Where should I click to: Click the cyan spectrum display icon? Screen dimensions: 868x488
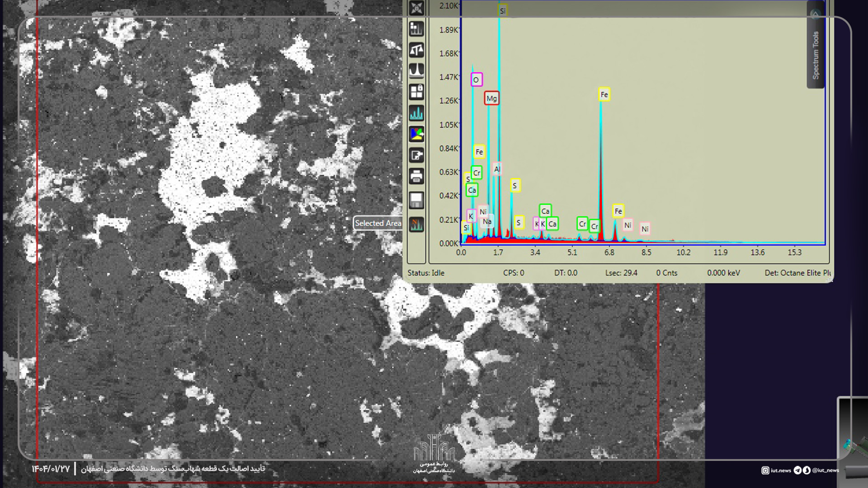(x=416, y=113)
